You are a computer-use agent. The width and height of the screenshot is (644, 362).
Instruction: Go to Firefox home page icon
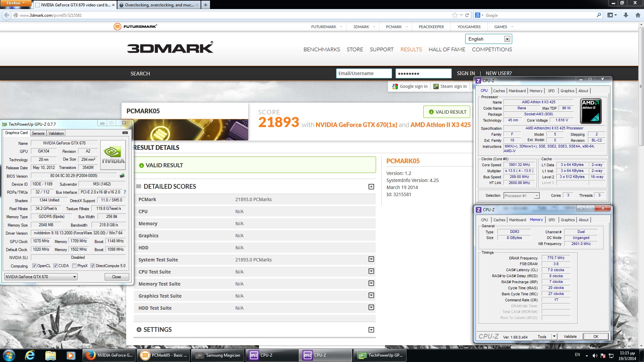point(638,15)
